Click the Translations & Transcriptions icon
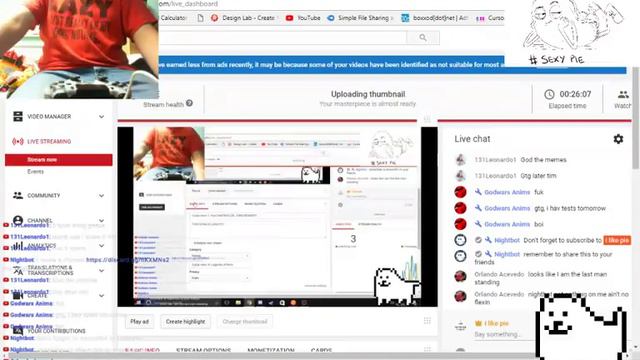This screenshot has width=640, height=360. (18, 270)
